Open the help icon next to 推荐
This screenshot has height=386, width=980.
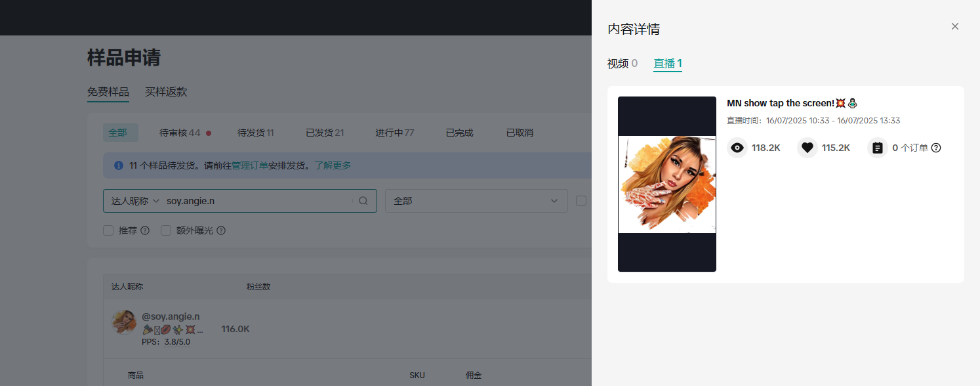click(x=144, y=230)
